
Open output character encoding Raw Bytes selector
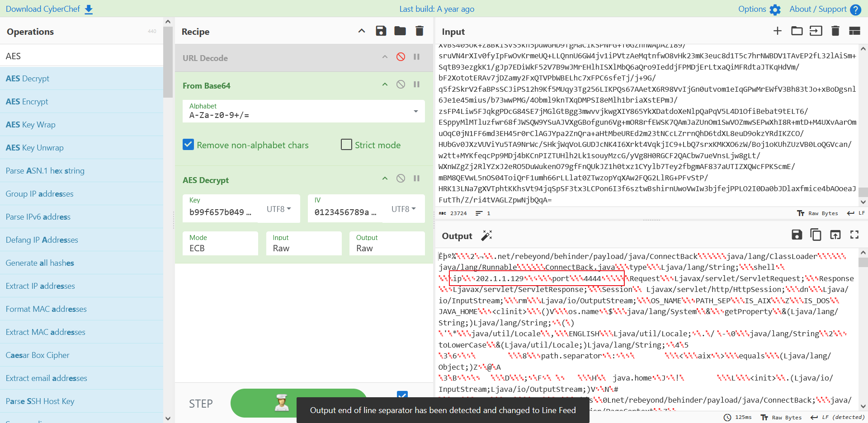coord(781,418)
